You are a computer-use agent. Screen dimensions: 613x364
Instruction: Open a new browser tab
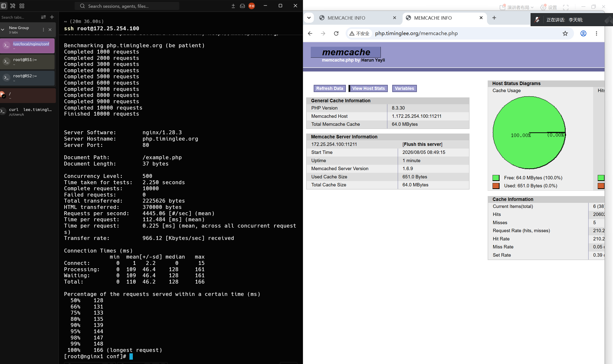[x=494, y=18]
